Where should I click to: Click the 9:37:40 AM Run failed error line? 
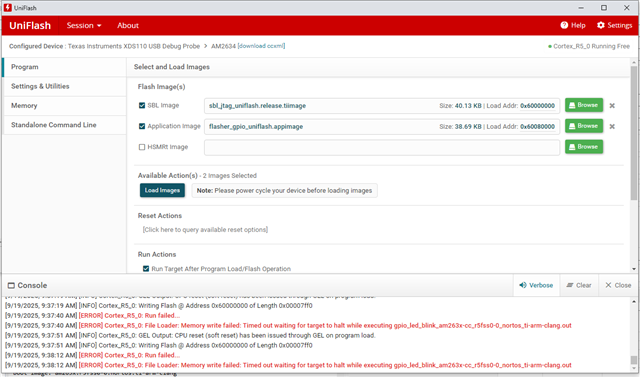(93, 315)
